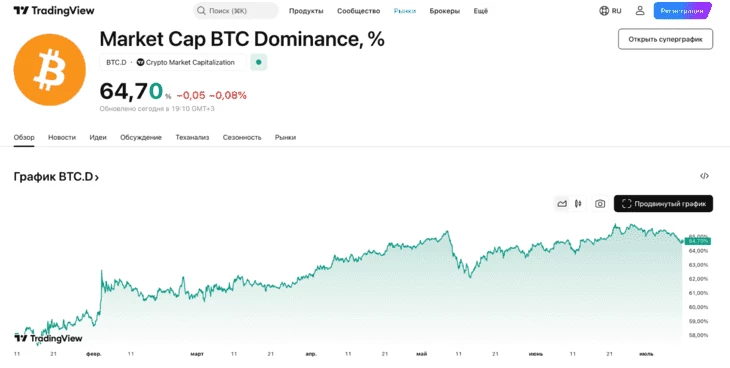This screenshot has height=368, width=730.
Task: Click the TradingView logo in header
Action: [x=54, y=11]
